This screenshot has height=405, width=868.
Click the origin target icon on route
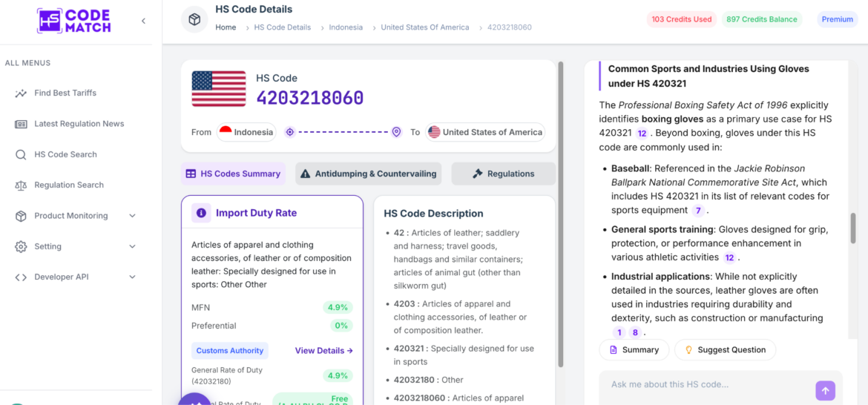tap(289, 132)
